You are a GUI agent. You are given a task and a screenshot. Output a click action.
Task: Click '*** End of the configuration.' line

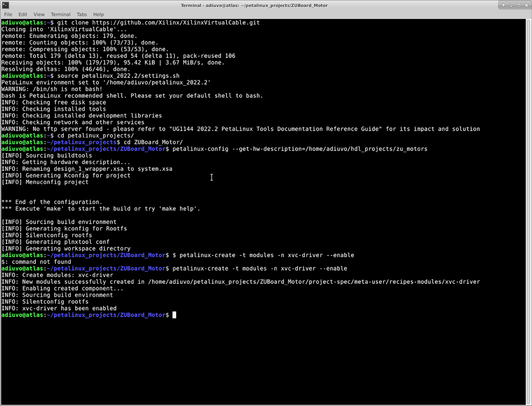(52, 202)
